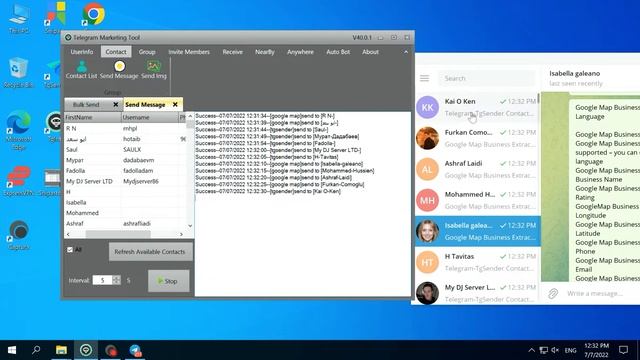Open Kai O Ken chat avatar
This screenshot has width=640, height=360.
pyautogui.click(x=427, y=107)
